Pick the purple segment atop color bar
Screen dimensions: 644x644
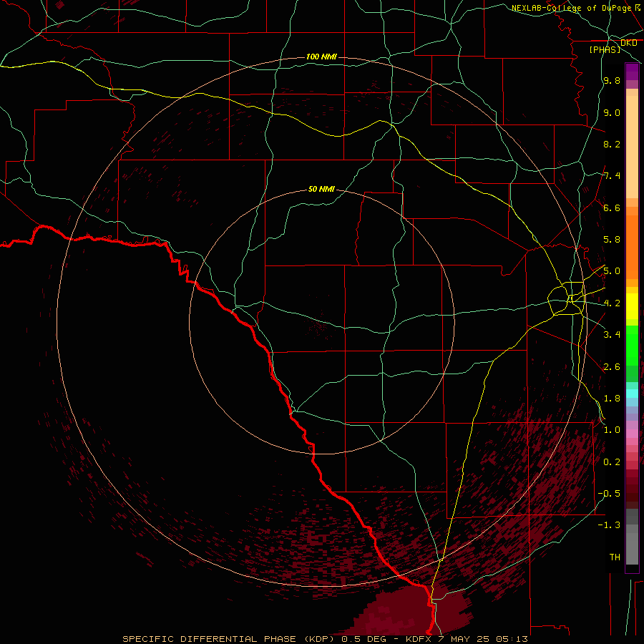click(x=632, y=72)
